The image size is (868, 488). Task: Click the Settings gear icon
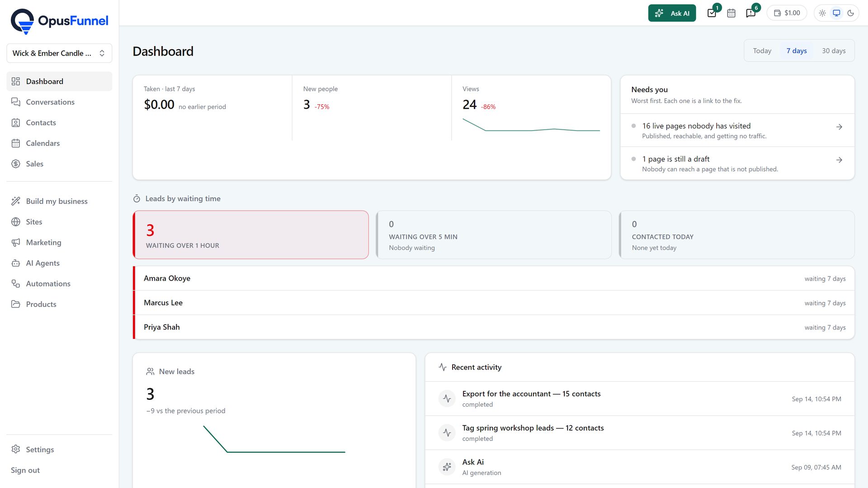[x=16, y=449]
